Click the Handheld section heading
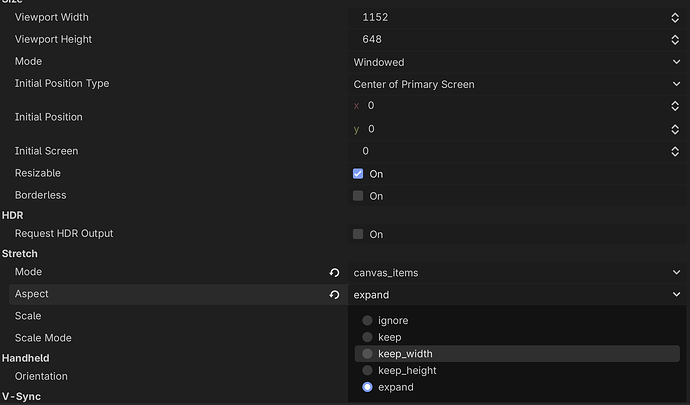Viewport: 690px width, 405px height. pyautogui.click(x=26, y=358)
